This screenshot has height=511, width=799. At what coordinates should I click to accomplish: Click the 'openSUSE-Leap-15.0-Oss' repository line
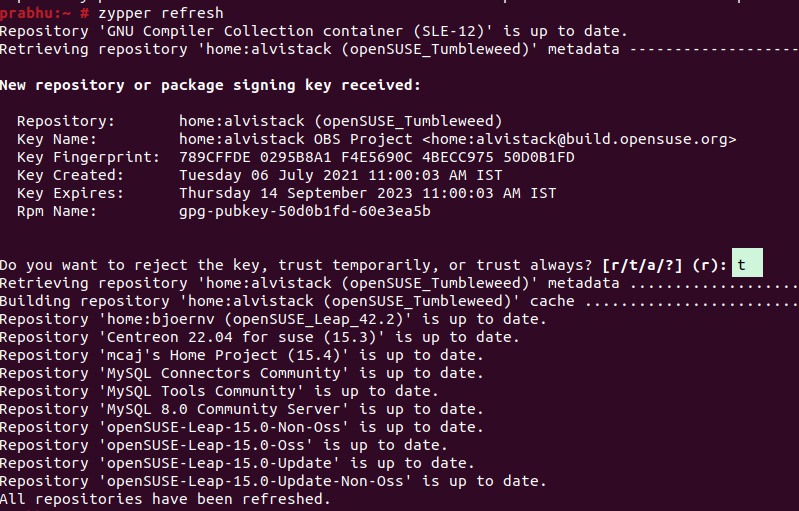[x=224, y=445]
